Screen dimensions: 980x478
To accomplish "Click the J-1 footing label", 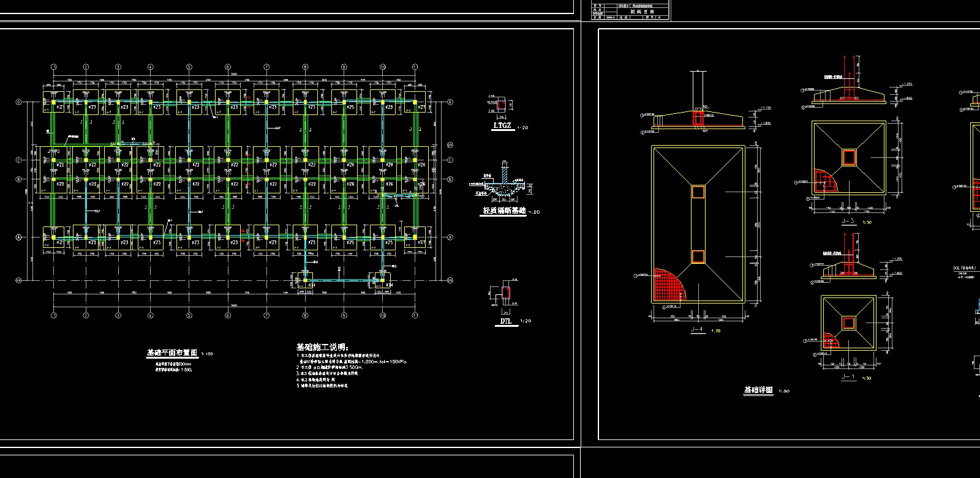I will click(848, 376).
